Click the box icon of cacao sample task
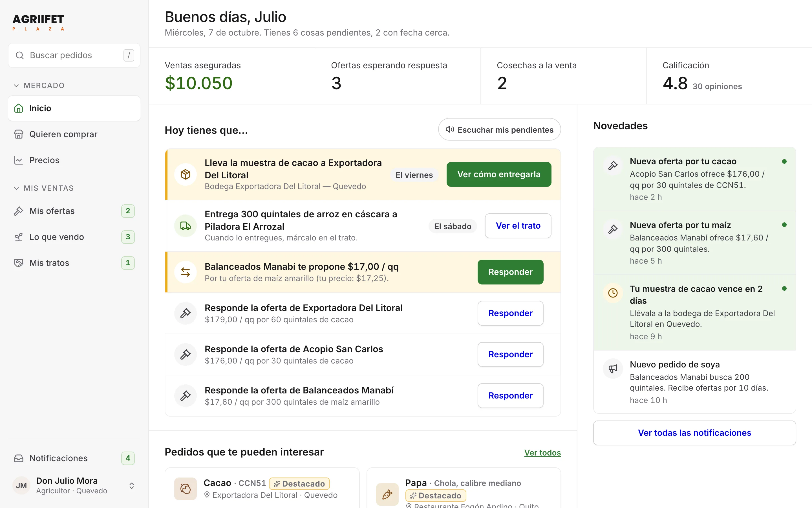 tap(186, 174)
